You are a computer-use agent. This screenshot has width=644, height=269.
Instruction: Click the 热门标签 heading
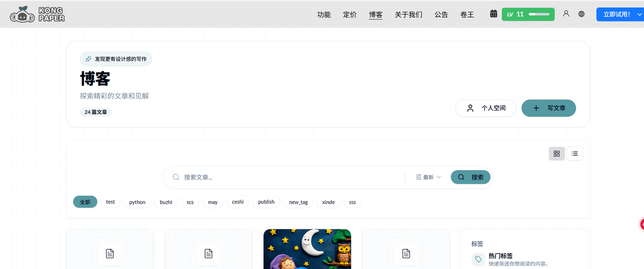click(501, 256)
